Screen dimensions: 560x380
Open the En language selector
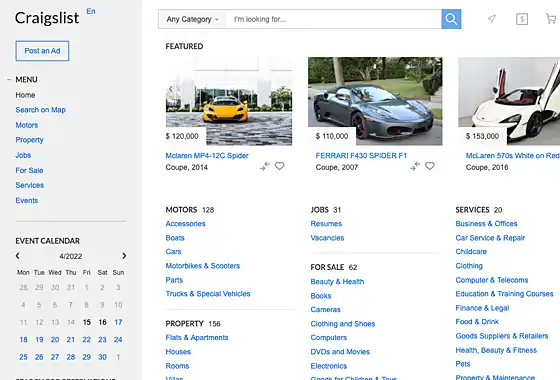pos(91,11)
